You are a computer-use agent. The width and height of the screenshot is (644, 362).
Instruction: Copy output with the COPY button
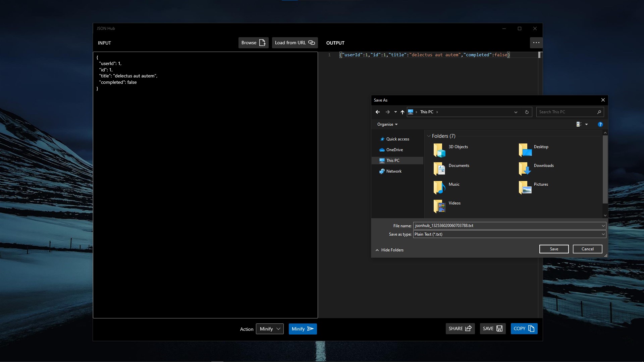click(x=524, y=328)
